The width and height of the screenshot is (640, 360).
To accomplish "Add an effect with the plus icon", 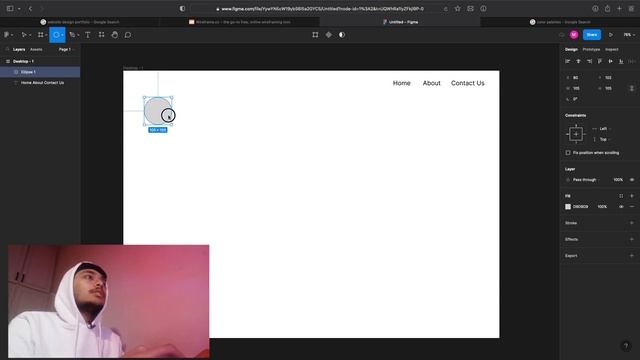I will 632,239.
